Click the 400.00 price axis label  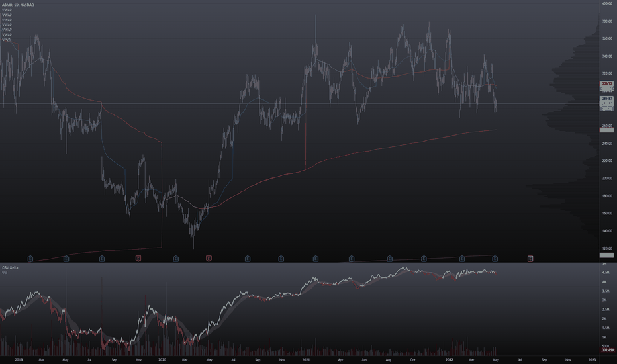pos(606,3)
